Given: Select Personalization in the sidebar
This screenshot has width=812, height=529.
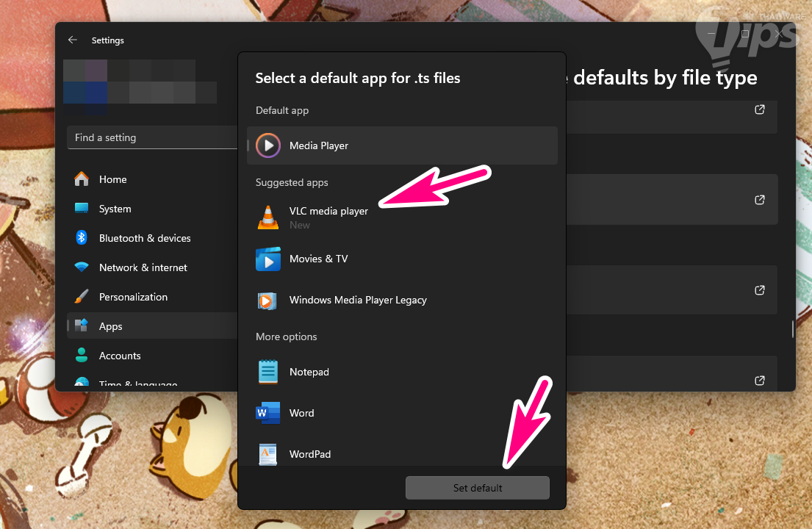Looking at the screenshot, I should [x=133, y=297].
